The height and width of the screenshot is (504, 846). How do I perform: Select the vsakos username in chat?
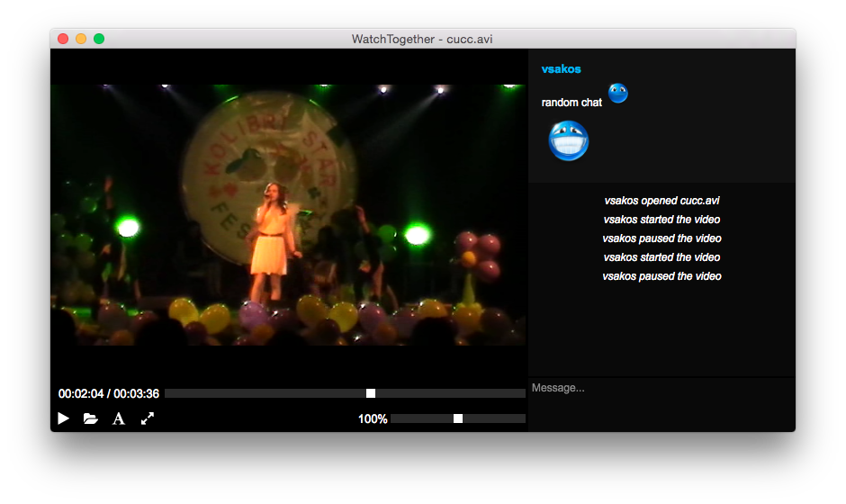pyautogui.click(x=561, y=69)
